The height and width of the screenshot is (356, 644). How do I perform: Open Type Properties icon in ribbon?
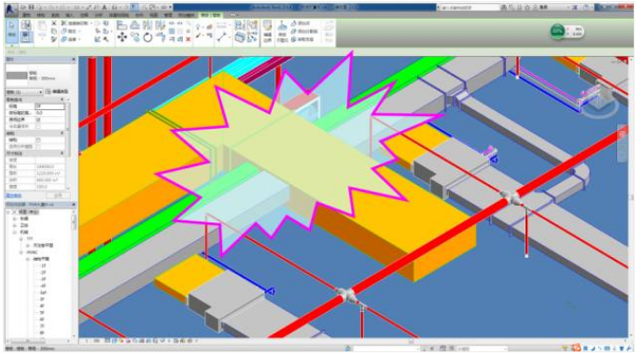coord(26,24)
